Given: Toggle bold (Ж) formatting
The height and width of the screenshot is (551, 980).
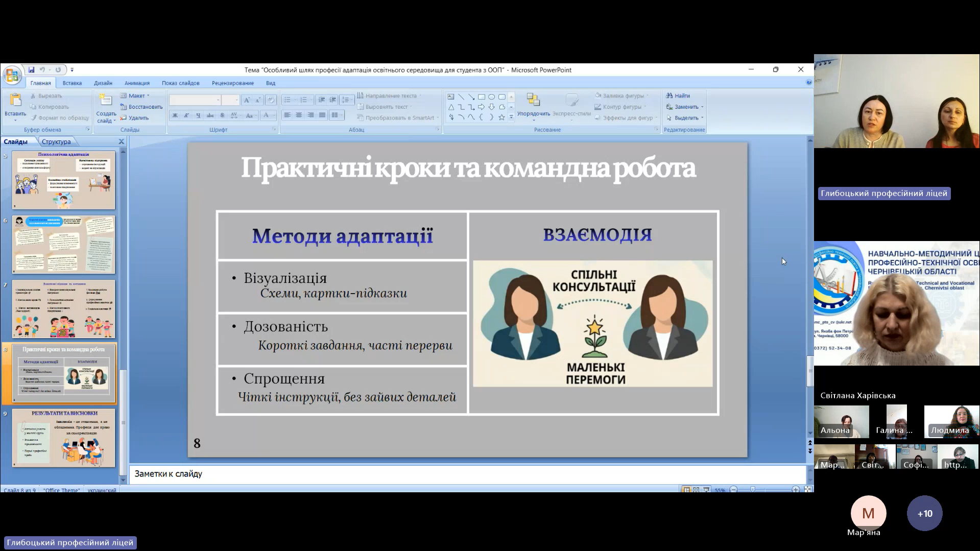Looking at the screenshot, I should coord(175,115).
